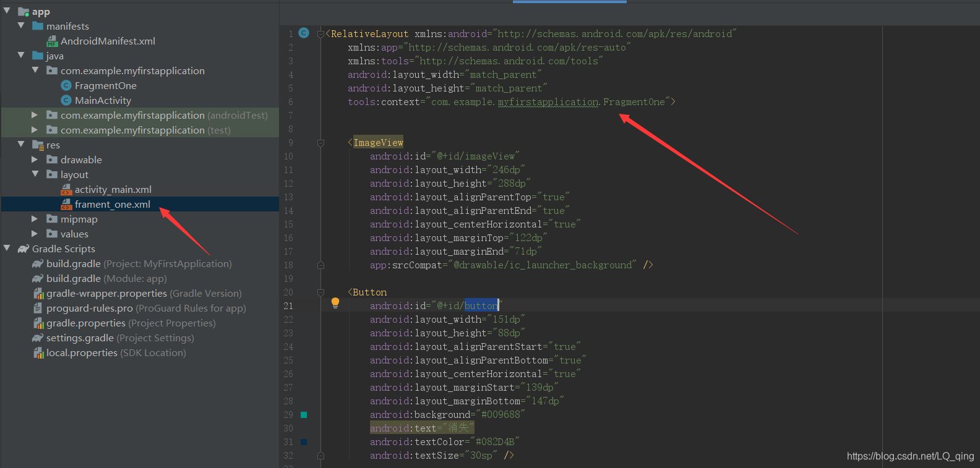This screenshot has width=980, height=468.
Task: Click the layout folder icon
Action: pos(52,174)
